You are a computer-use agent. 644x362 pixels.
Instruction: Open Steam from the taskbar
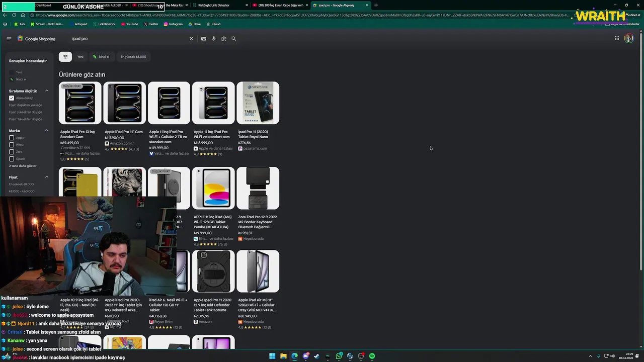(x=316, y=356)
